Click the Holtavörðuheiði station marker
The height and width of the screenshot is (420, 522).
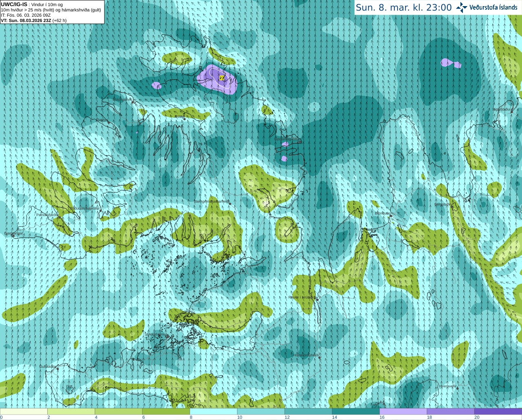pos(319,358)
